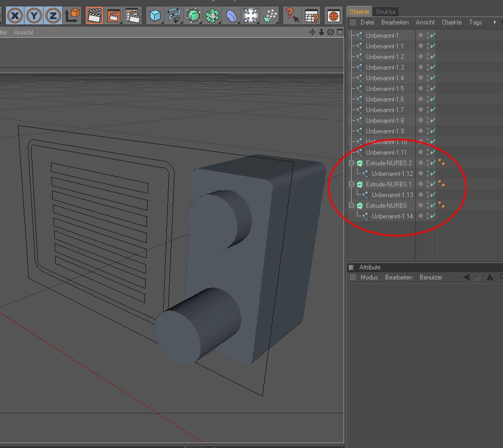This screenshot has width=503, height=448.
Task: Click the coordinate system icon
Action: coord(72,15)
